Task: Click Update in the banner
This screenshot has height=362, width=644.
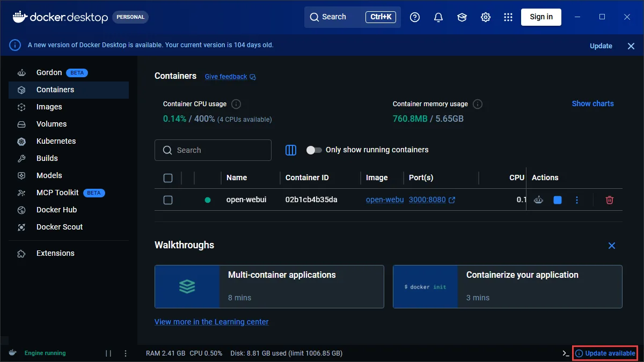Action: [601, 46]
